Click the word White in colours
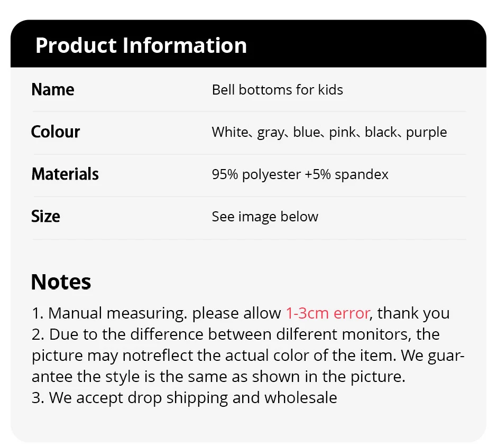Image resolution: width=497 pixels, height=448 pixels. click(229, 132)
